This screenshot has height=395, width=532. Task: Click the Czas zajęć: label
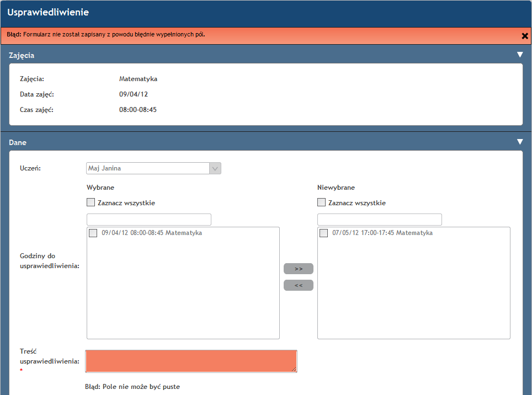coord(36,110)
